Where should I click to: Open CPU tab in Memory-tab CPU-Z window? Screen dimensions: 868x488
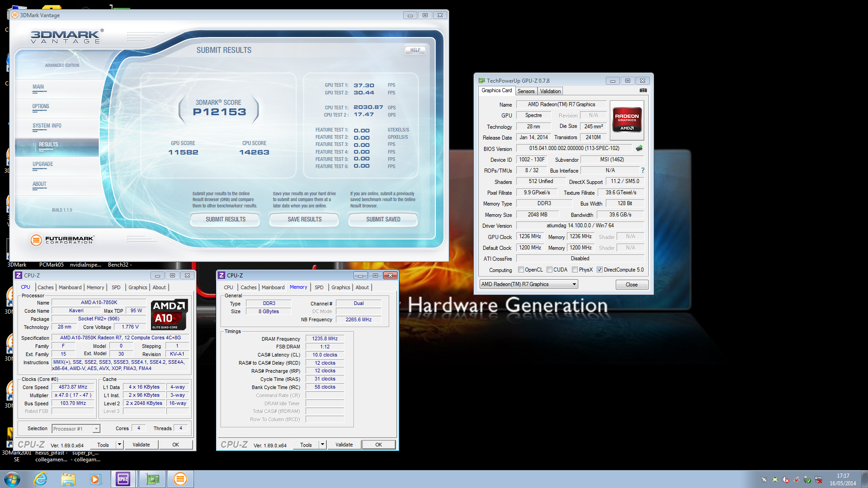[x=228, y=287]
